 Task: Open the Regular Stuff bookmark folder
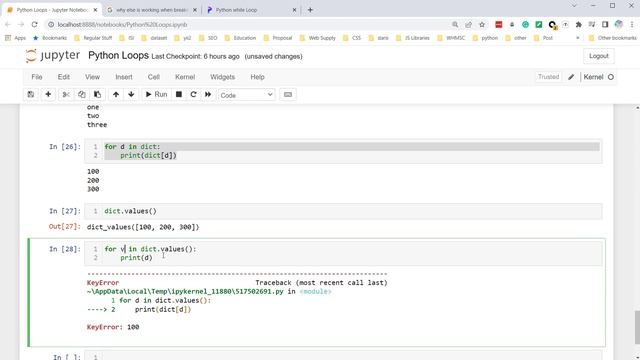pos(93,38)
